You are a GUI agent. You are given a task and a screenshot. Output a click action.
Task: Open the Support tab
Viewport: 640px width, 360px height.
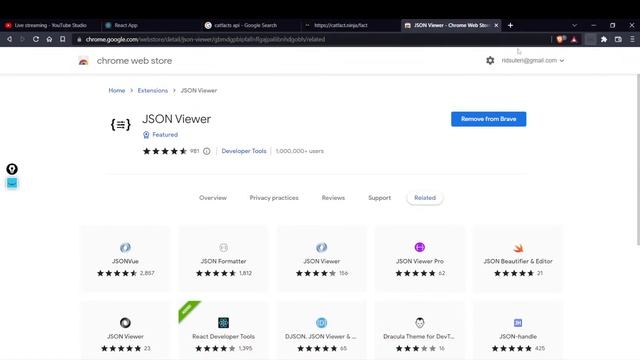point(379,198)
